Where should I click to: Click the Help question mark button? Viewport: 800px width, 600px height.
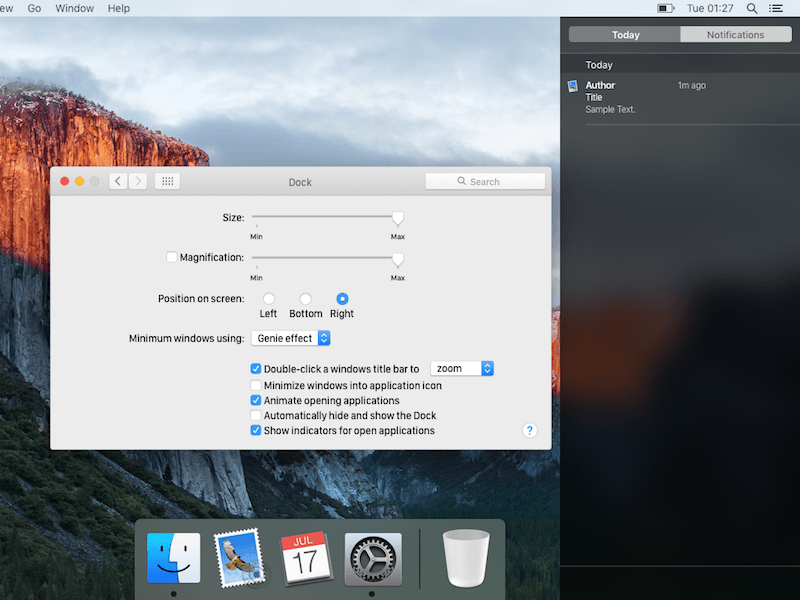click(x=530, y=430)
